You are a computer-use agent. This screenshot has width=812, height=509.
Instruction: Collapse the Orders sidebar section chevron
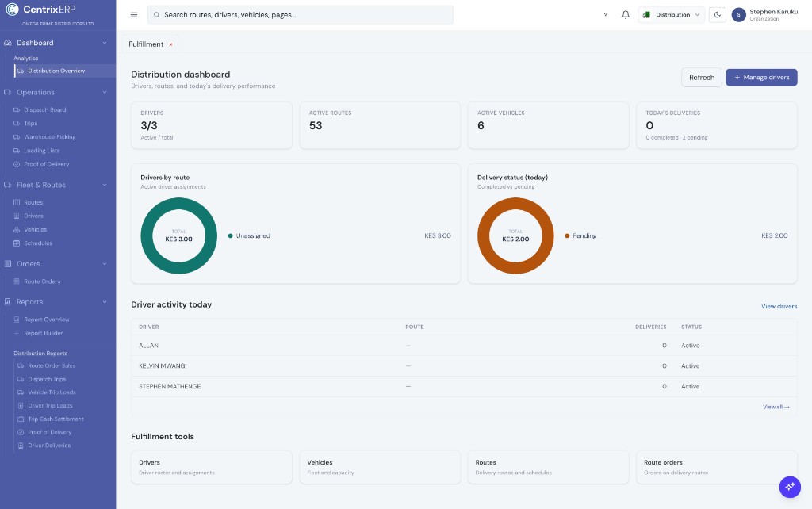pyautogui.click(x=105, y=264)
